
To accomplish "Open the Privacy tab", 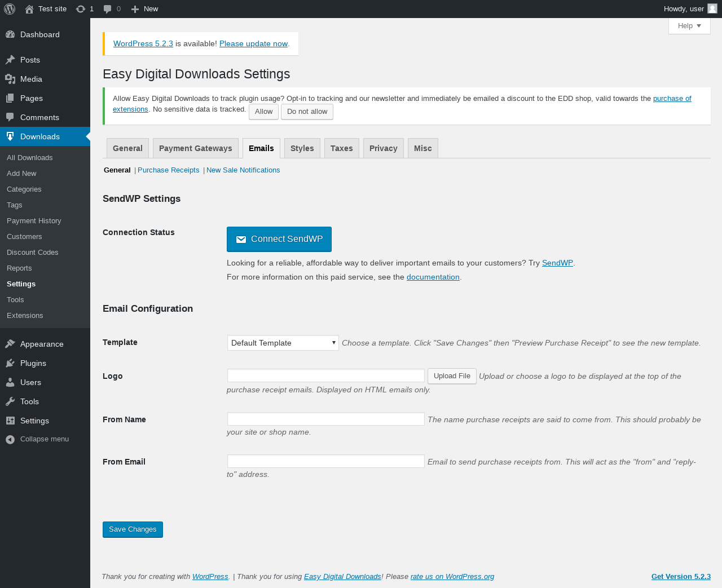I will (384, 148).
